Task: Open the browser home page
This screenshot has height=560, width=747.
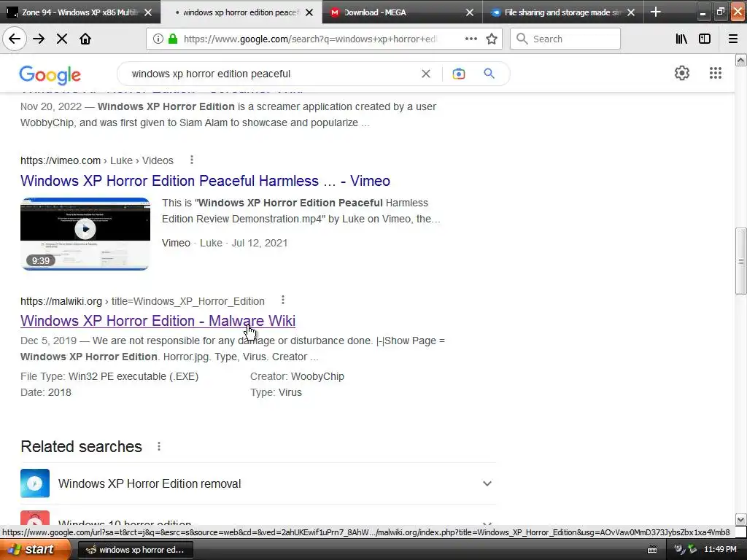Action: pyautogui.click(x=85, y=39)
